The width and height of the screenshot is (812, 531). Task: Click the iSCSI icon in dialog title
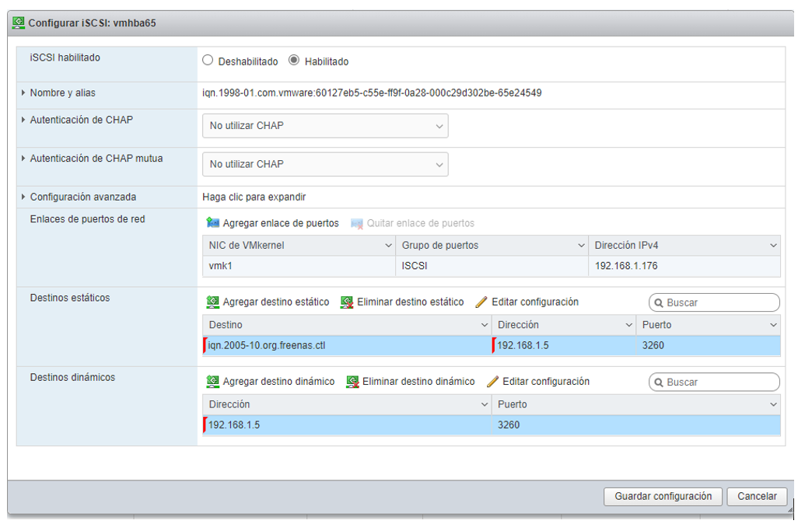tap(19, 23)
